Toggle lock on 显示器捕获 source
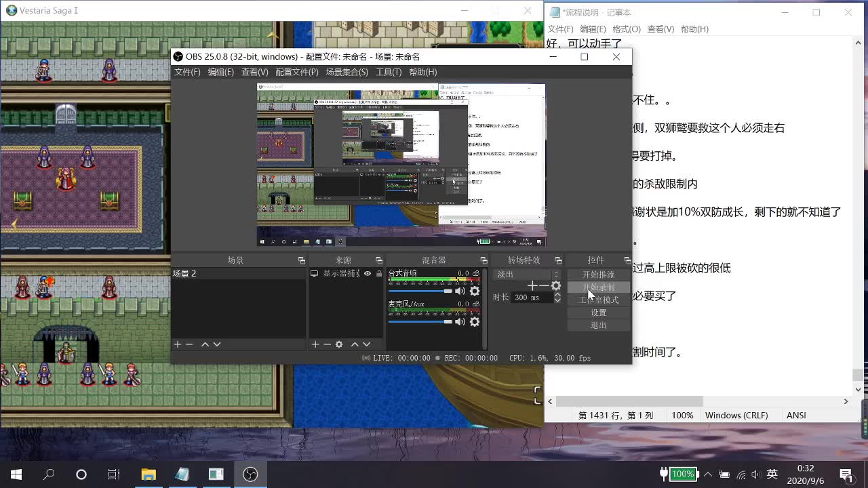Viewport: 868px width, 488px height. pyautogui.click(x=379, y=274)
